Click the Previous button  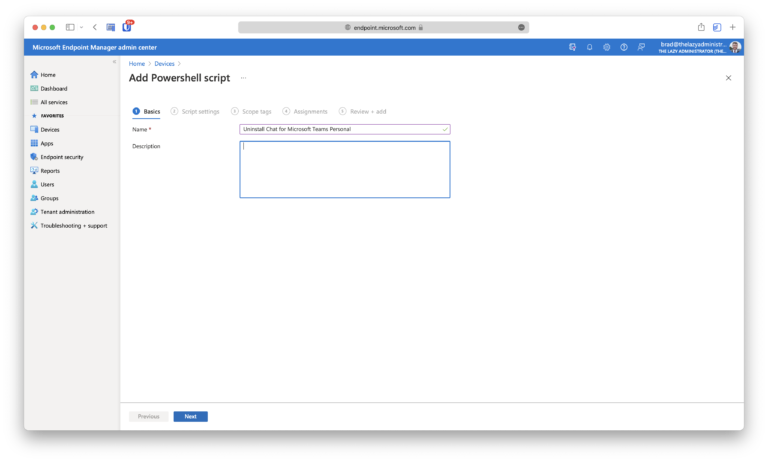pyautogui.click(x=148, y=416)
